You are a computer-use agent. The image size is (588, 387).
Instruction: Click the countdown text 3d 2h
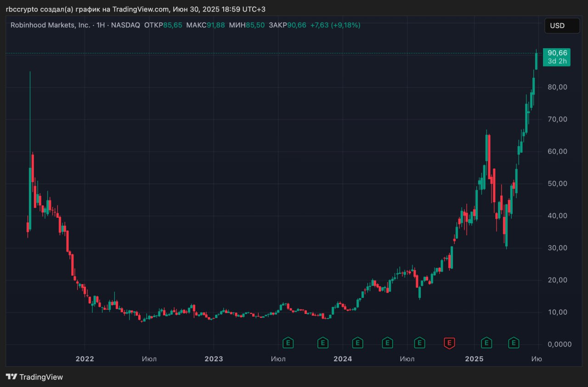pyautogui.click(x=557, y=61)
